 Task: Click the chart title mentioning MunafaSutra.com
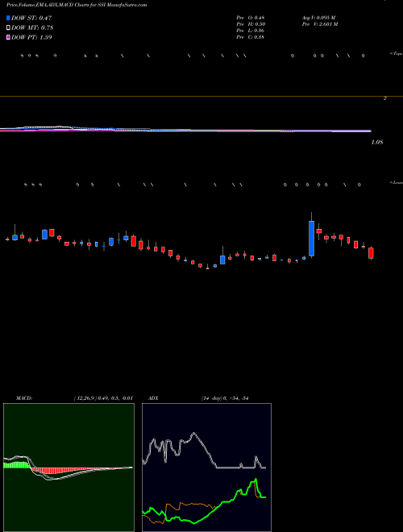pyautogui.click(x=77, y=5)
